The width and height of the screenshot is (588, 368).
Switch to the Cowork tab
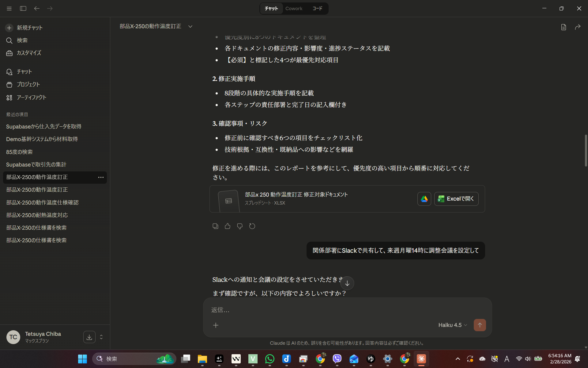[294, 9]
